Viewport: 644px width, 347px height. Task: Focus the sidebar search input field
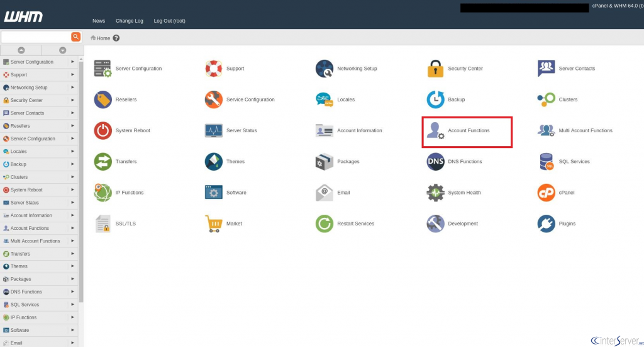tap(36, 37)
